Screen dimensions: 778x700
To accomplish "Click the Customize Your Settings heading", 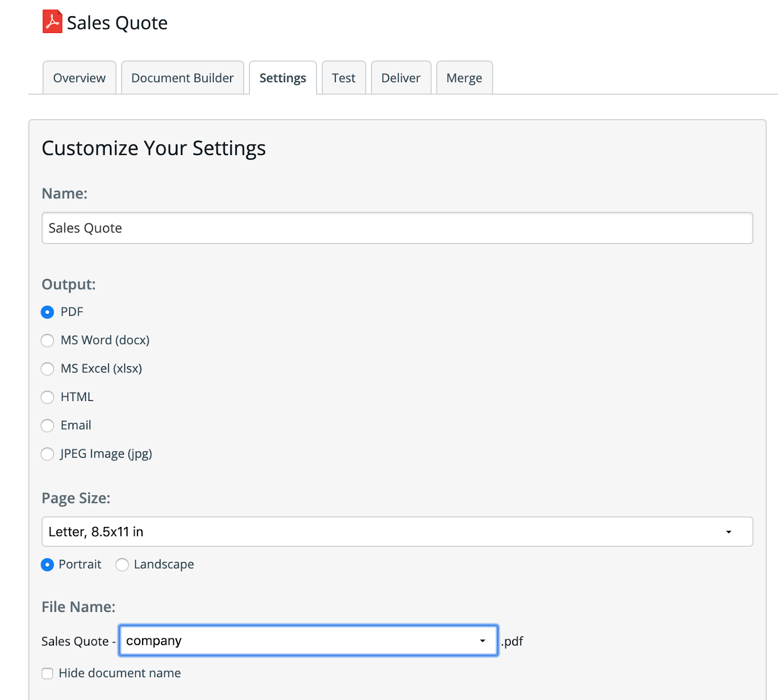I will tap(154, 148).
